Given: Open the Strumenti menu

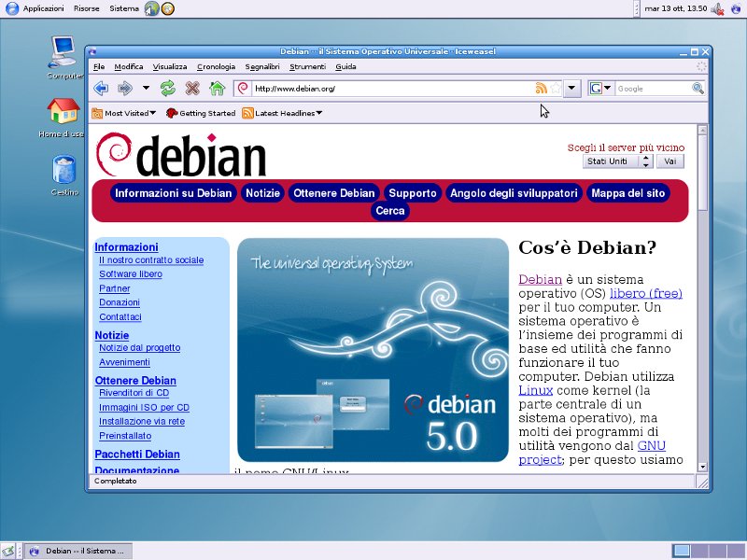Looking at the screenshot, I should pos(308,66).
